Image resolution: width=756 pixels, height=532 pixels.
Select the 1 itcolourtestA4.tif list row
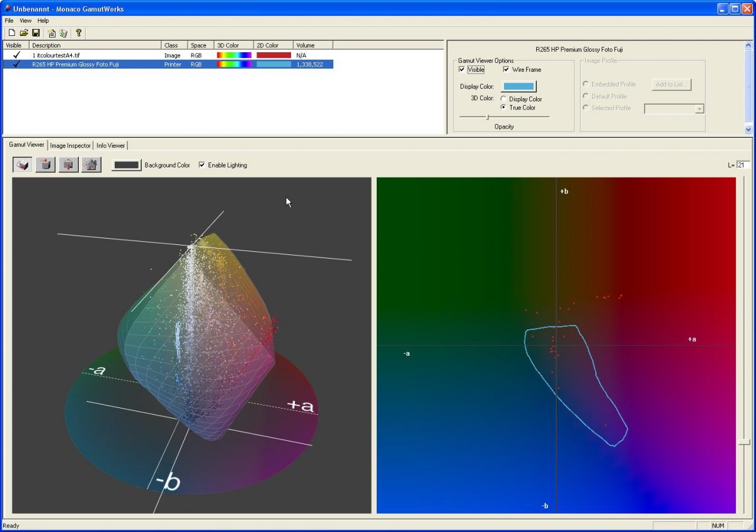(56, 55)
